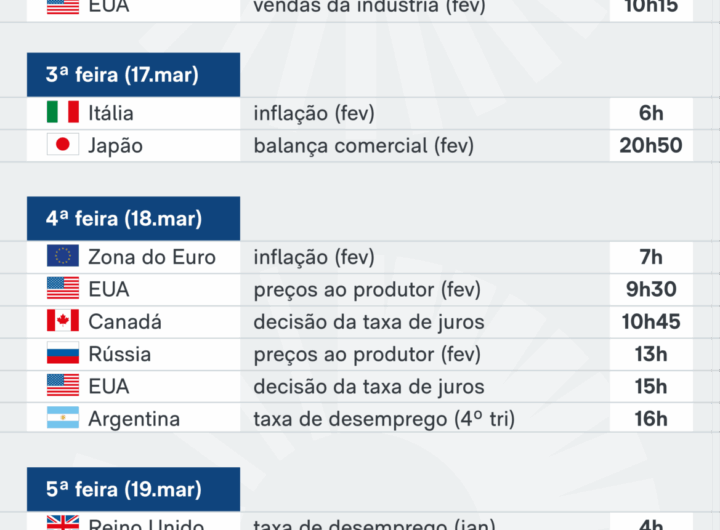Click the 20h50 time cell
The width and height of the screenshot is (720, 530).
[x=650, y=145]
